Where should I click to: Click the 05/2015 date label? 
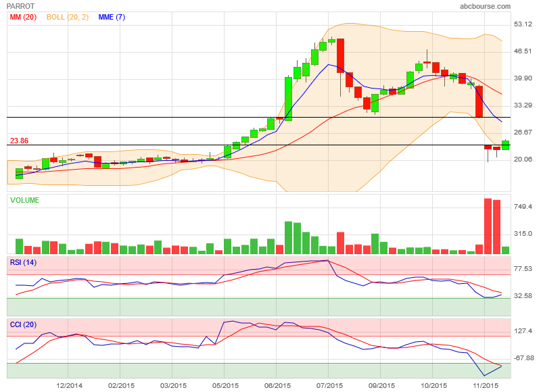(x=225, y=385)
